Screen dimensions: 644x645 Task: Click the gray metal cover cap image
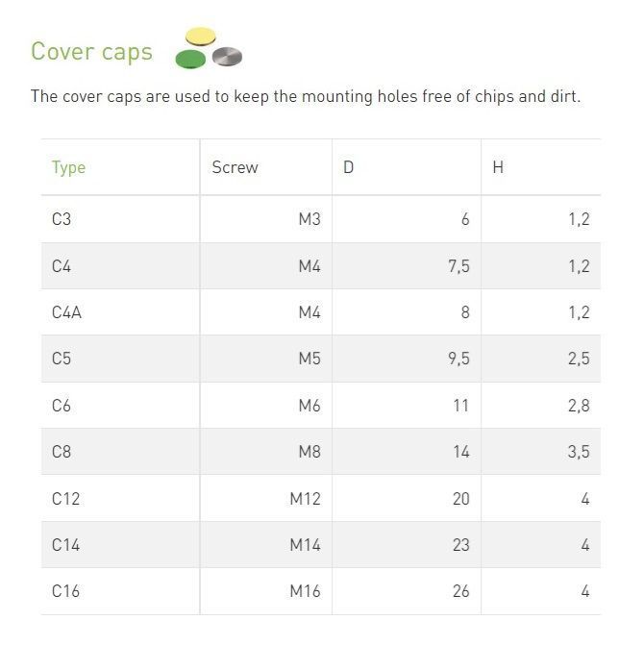(x=227, y=57)
